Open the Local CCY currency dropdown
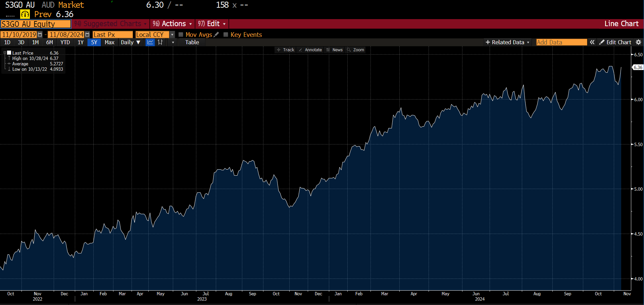The height and width of the screenshot is (305, 644). click(172, 35)
